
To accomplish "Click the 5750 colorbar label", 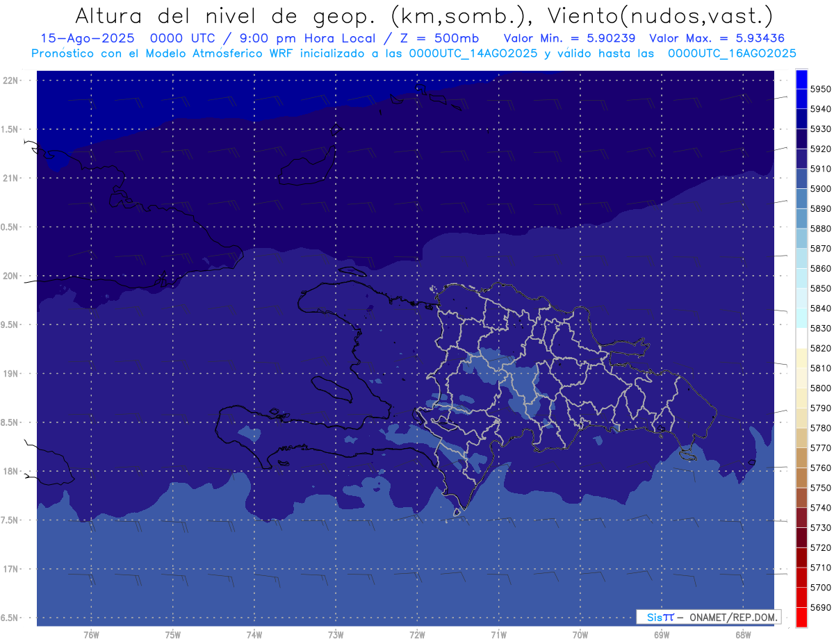I will tap(820, 488).
